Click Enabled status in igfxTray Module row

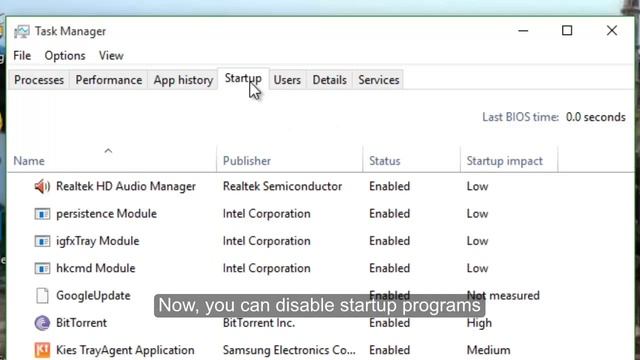click(390, 241)
